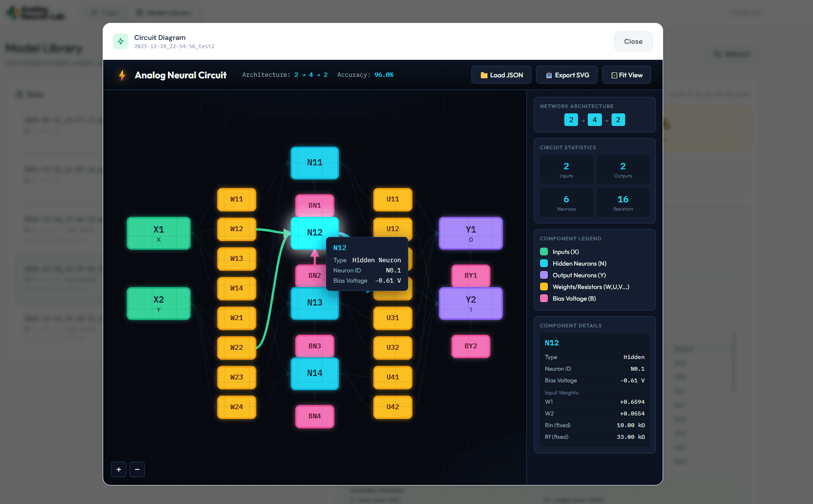Select the W24 weight resistor

236,407
